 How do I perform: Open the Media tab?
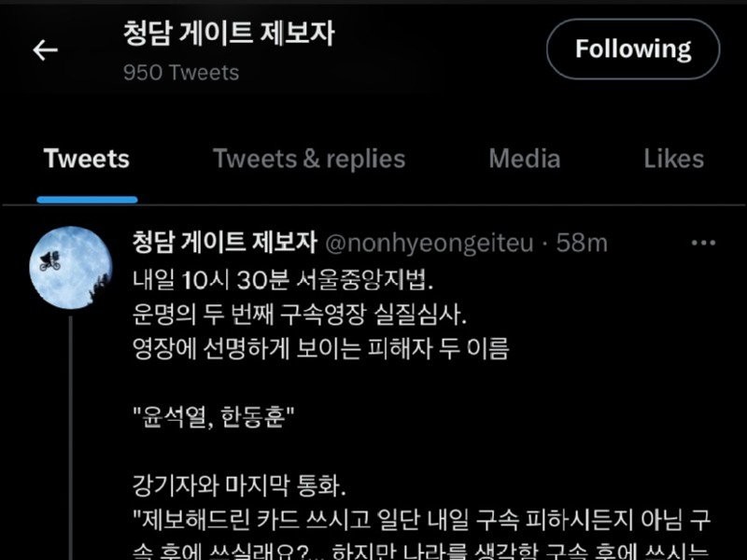[525, 159]
